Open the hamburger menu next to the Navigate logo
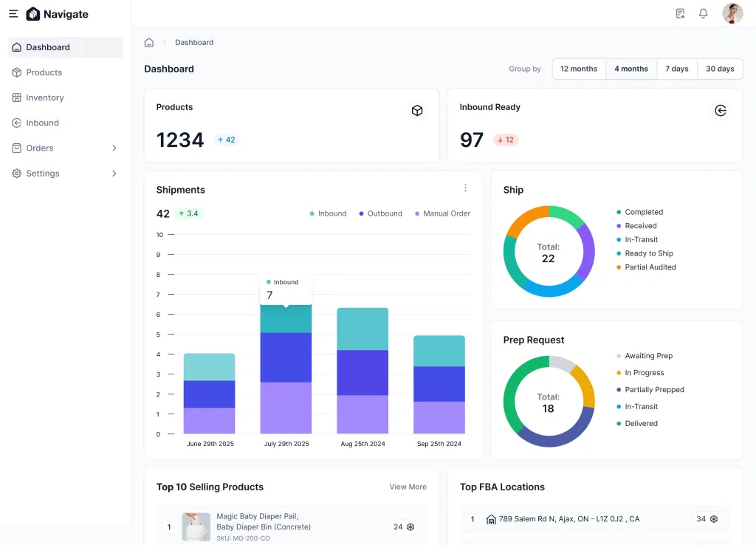The width and height of the screenshot is (756, 545). [x=13, y=13]
